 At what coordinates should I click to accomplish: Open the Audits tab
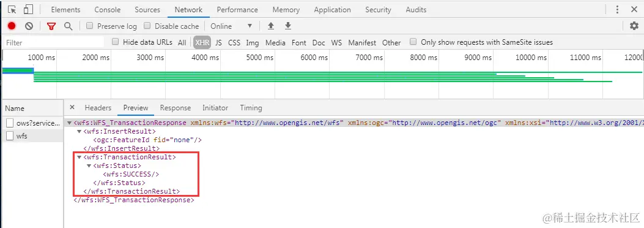pyautogui.click(x=416, y=9)
